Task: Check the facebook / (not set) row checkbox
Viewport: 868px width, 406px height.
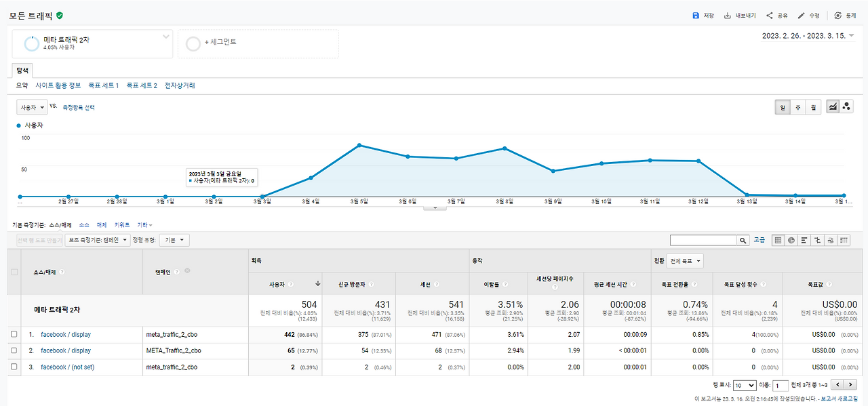Action: (x=14, y=367)
